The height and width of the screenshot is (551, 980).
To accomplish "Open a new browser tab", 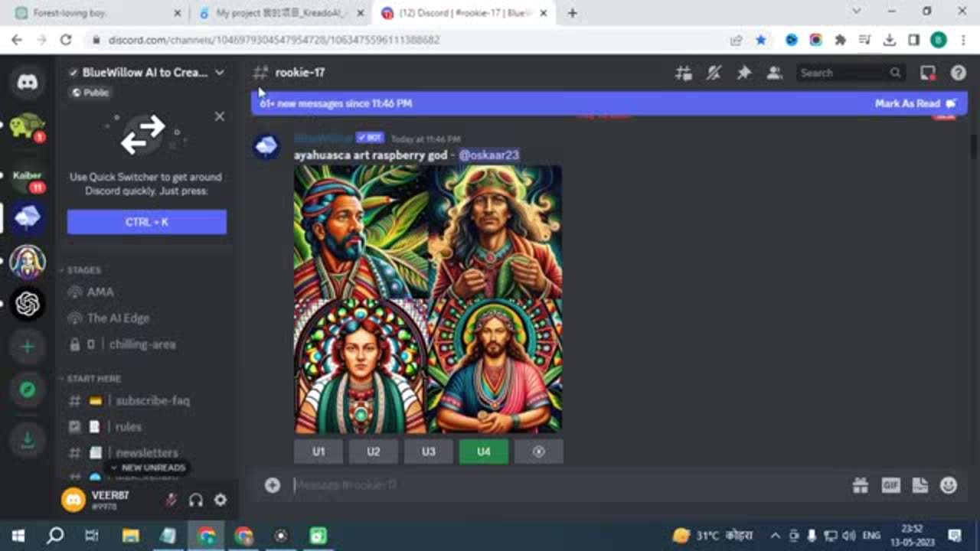I will coord(572,13).
